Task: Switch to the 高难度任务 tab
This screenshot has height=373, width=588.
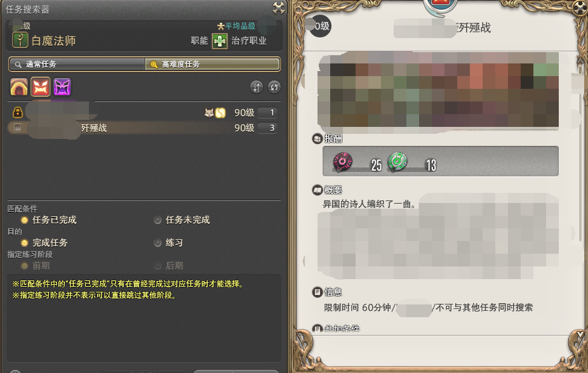Action: 212,65
